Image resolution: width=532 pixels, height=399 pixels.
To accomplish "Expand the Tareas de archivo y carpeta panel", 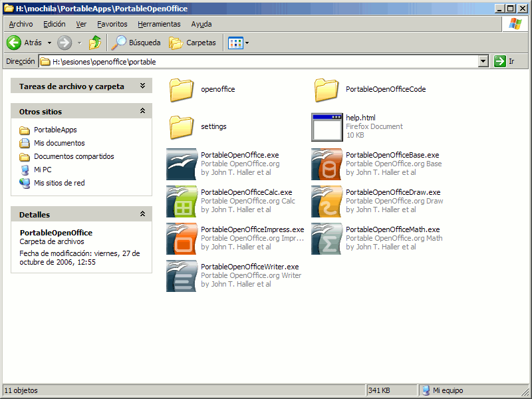I will click(x=142, y=86).
